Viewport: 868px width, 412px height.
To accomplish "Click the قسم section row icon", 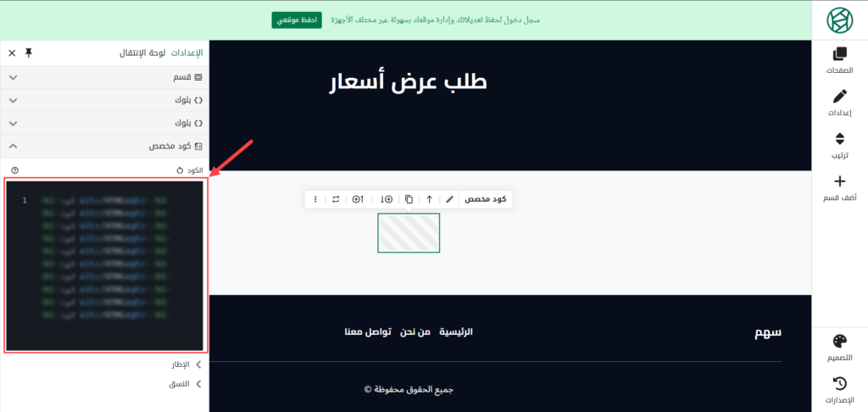I will pyautogui.click(x=198, y=77).
